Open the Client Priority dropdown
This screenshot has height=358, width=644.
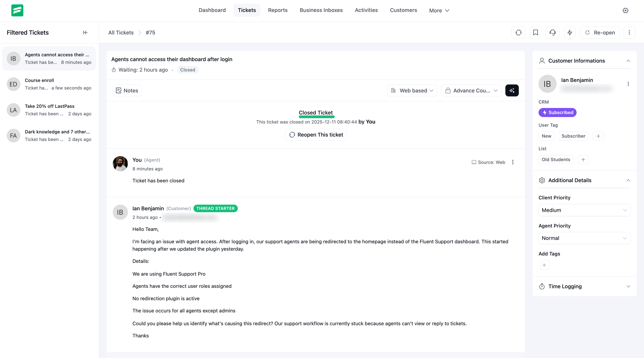pyautogui.click(x=584, y=210)
